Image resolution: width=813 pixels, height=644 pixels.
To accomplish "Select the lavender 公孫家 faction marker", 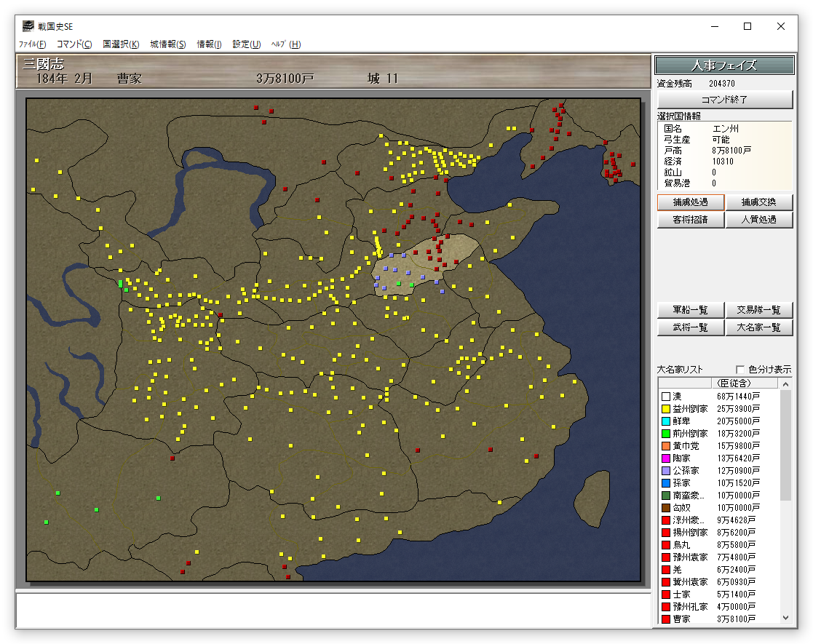I will tap(665, 471).
